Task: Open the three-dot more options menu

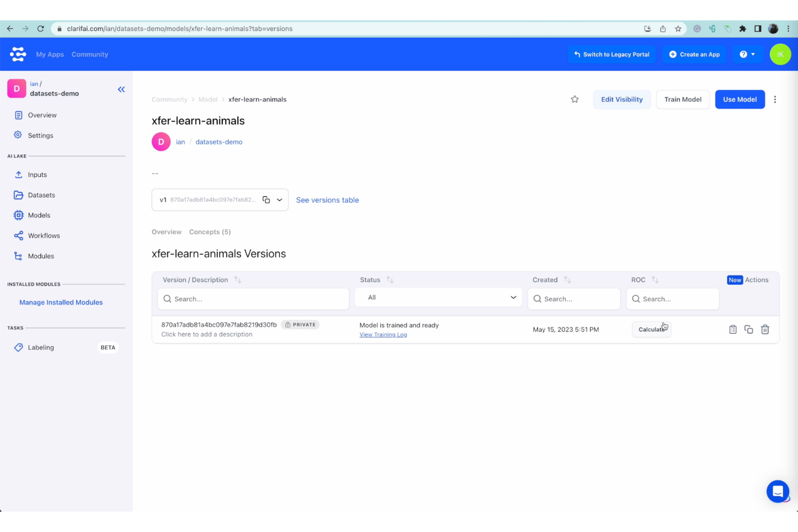Action: pos(775,99)
